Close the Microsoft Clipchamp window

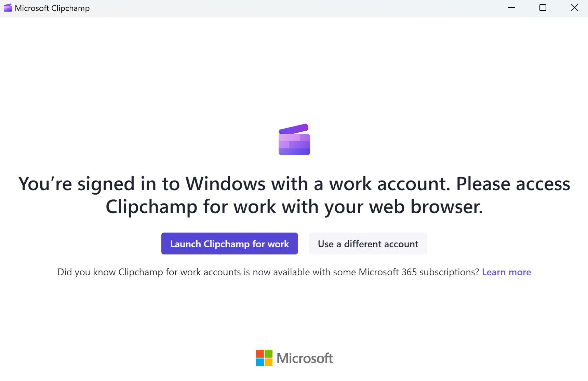tap(574, 8)
